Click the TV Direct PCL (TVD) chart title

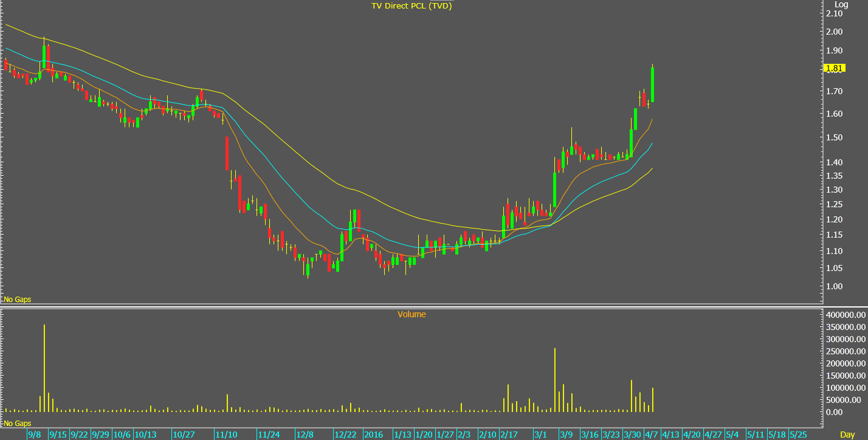[412, 5]
